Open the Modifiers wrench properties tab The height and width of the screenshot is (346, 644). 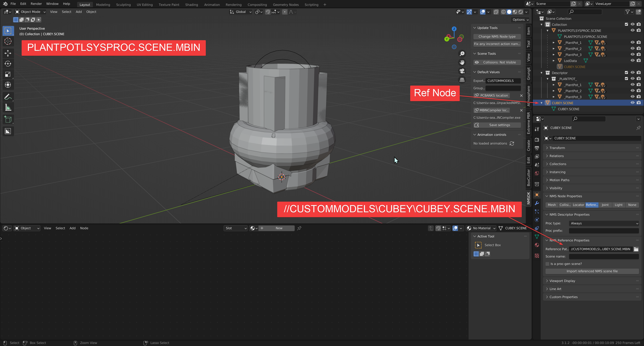pyautogui.click(x=537, y=203)
